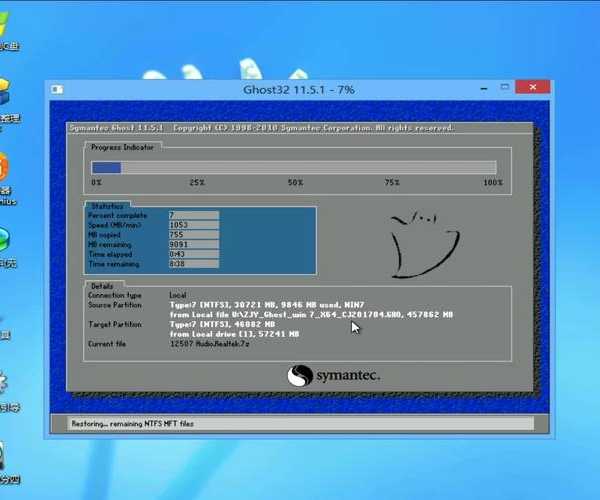Click the 75% progress scale label

[392, 182]
